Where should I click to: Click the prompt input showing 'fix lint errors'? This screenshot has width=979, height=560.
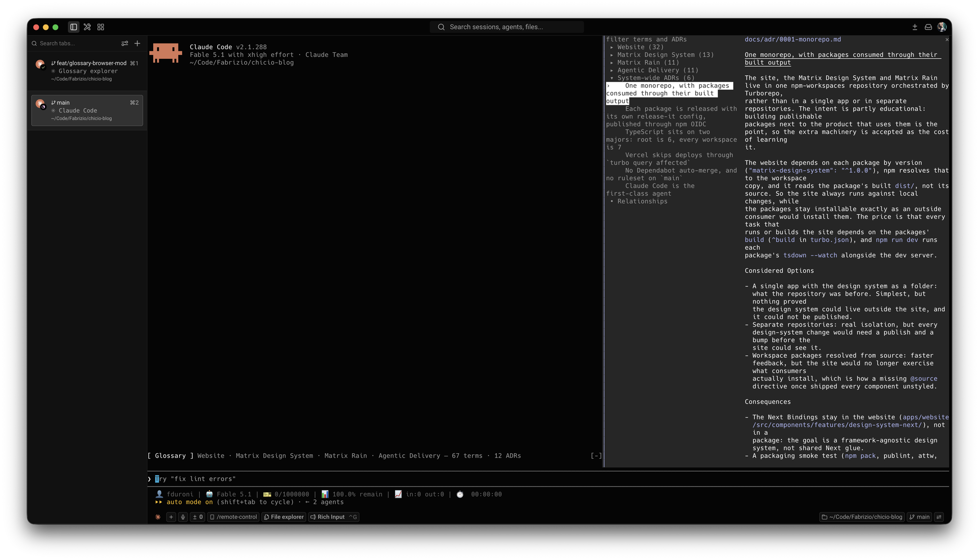click(548, 479)
